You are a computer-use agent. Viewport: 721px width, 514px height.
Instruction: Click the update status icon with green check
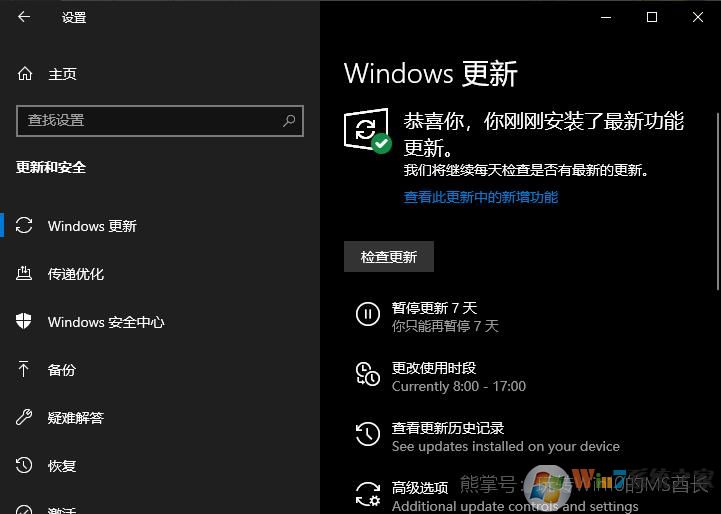tap(367, 130)
